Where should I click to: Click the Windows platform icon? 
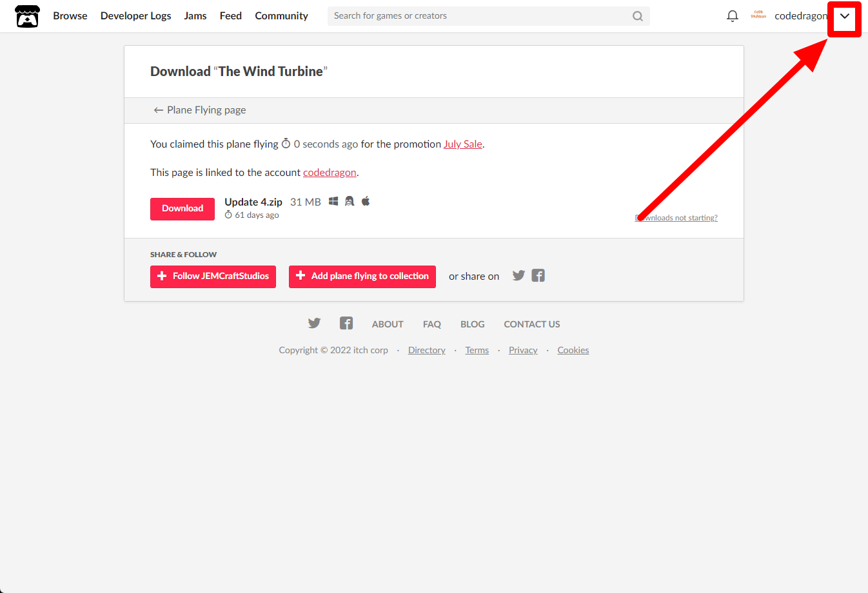tap(333, 201)
